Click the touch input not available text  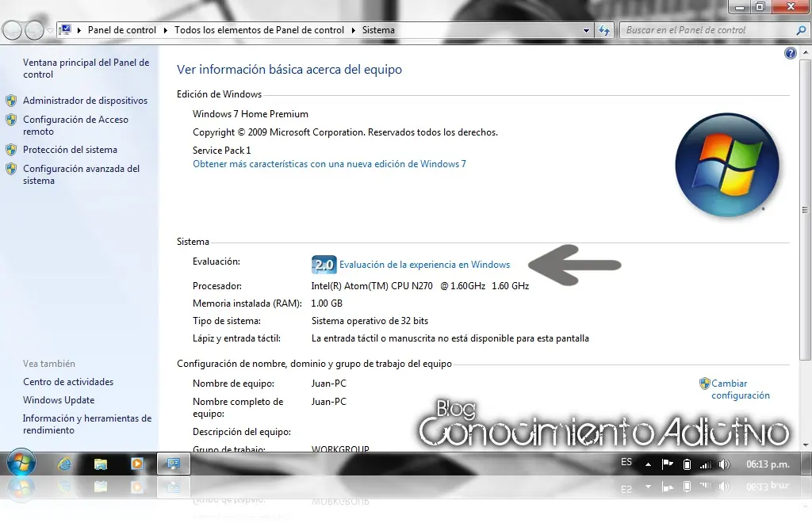point(450,338)
